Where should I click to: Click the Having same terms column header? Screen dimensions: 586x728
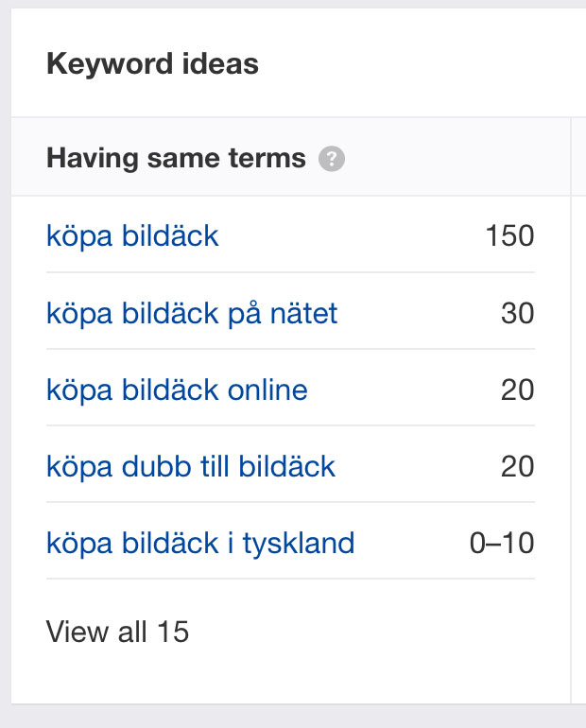click(176, 158)
